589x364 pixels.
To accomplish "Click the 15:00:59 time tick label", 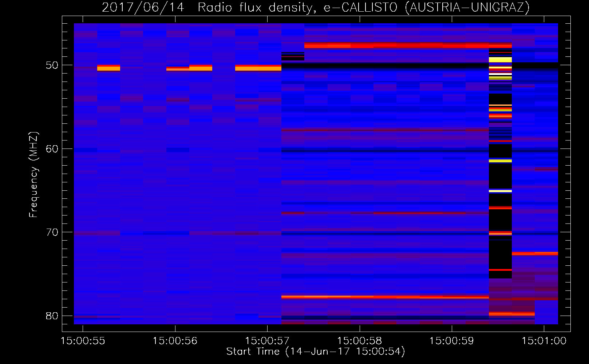I will (452, 341).
